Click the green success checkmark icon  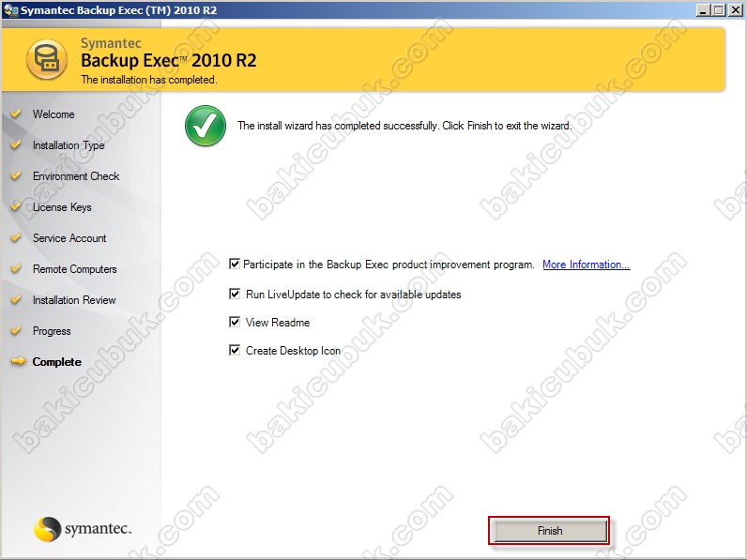pyautogui.click(x=206, y=126)
